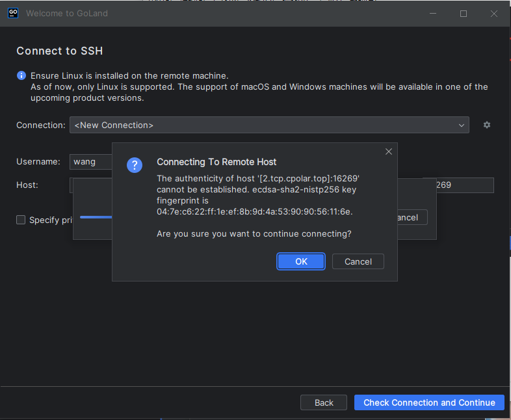
Task: Maximize the Welcome to GoLand window
Action: (464, 14)
